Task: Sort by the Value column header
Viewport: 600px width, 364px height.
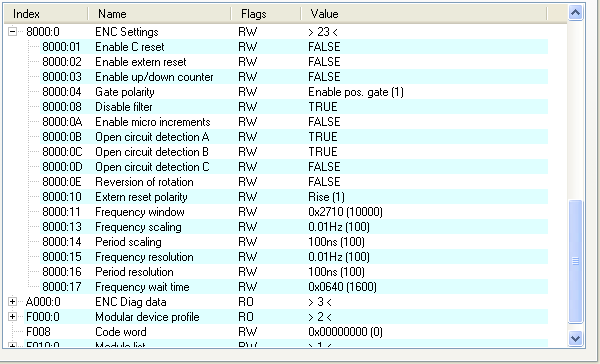Action: [424, 14]
